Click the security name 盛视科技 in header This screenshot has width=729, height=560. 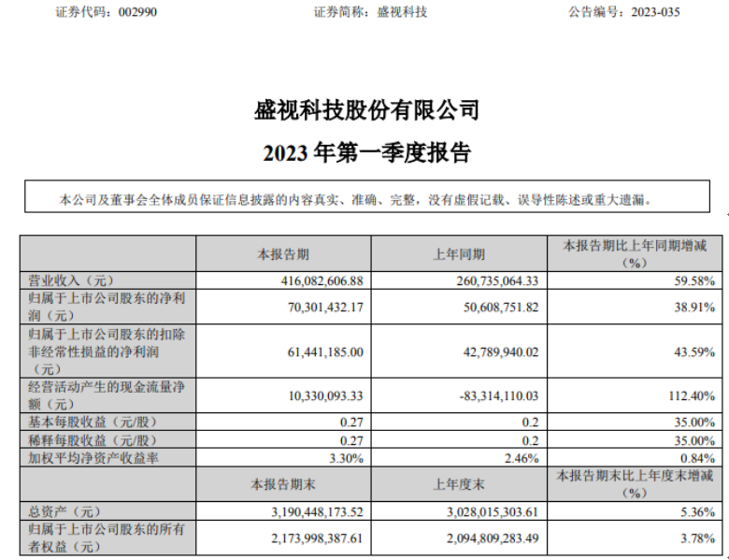tap(402, 11)
